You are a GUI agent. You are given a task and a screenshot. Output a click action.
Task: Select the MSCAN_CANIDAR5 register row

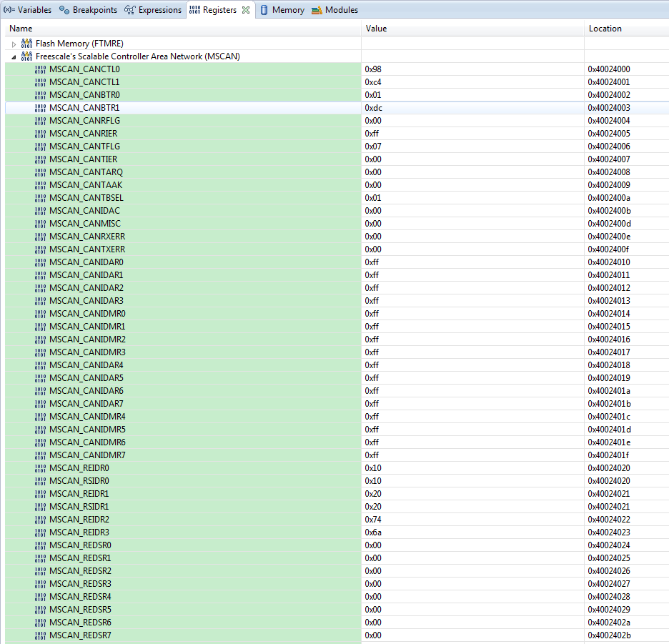(337, 378)
